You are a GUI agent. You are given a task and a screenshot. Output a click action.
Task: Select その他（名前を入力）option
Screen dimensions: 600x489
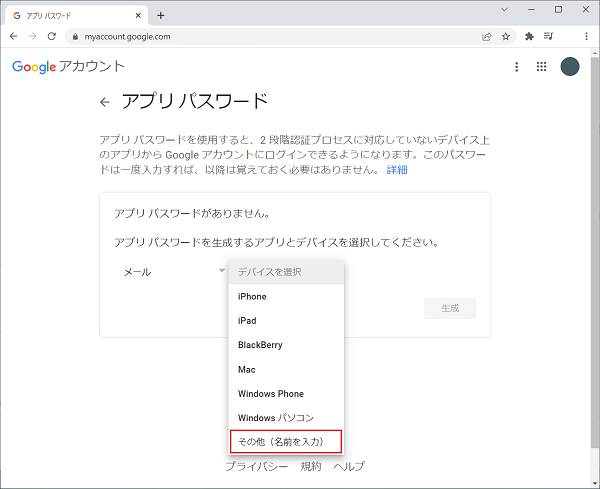(286, 441)
